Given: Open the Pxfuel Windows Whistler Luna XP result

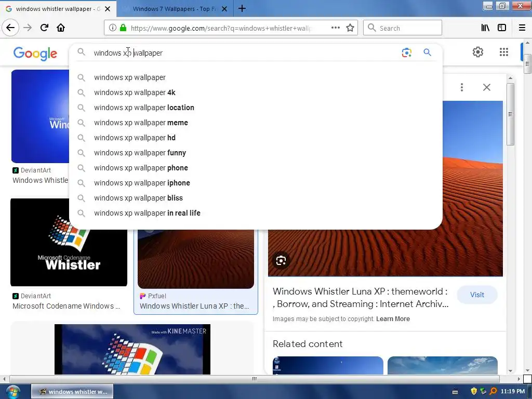Looking at the screenshot, I should coord(194,305).
